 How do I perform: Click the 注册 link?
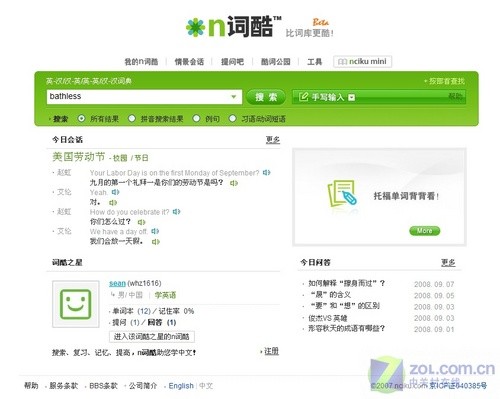pyautogui.click(x=271, y=351)
